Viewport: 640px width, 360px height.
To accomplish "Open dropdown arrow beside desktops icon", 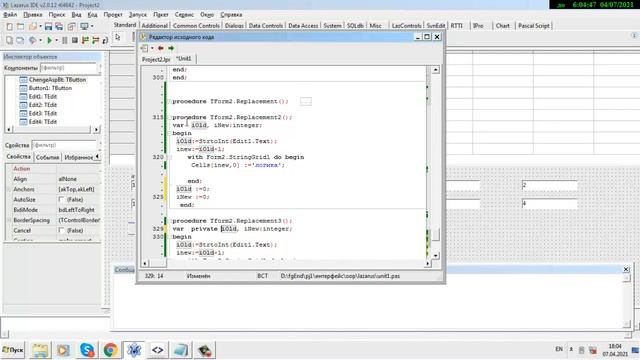I will point(92,27).
